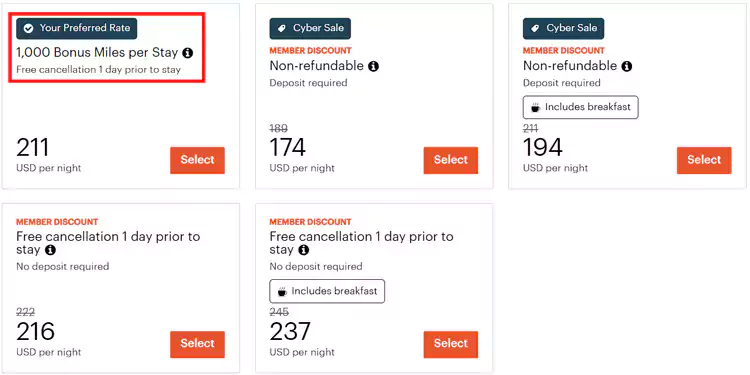Screen dimensions: 750x375
Task: Click Includes breakfast tag on 237 rate
Action: pos(327,291)
